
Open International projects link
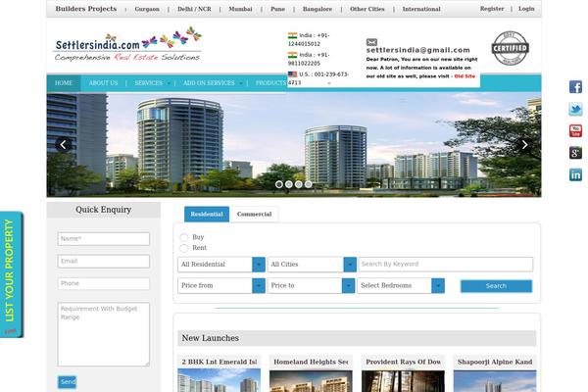click(421, 9)
